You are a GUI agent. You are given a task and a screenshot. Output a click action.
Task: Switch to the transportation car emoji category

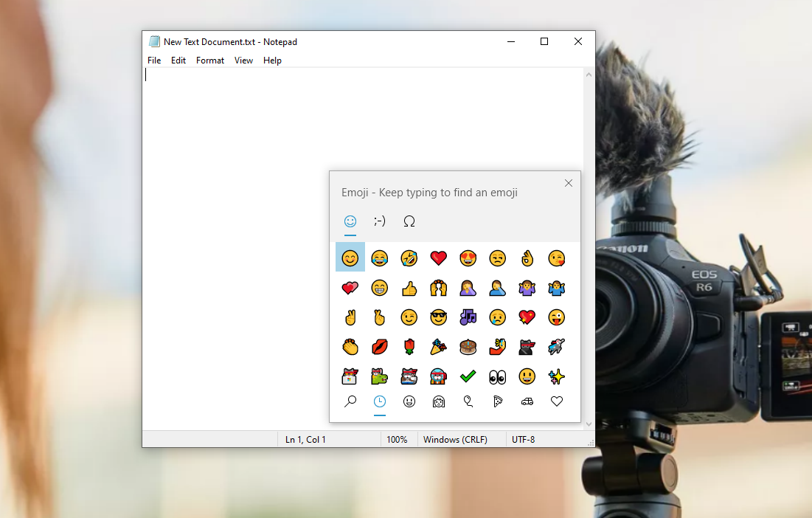tap(527, 401)
